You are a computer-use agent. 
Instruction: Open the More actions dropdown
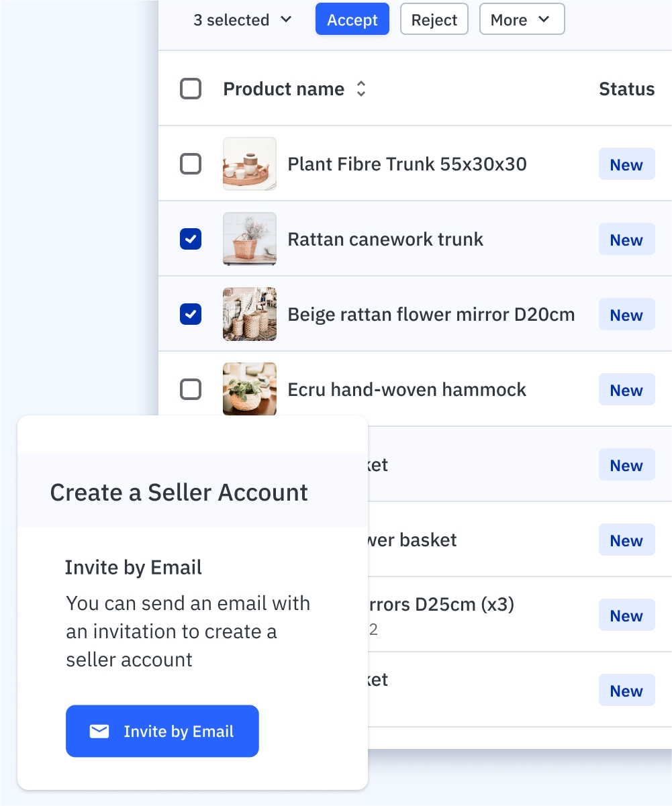[522, 20]
